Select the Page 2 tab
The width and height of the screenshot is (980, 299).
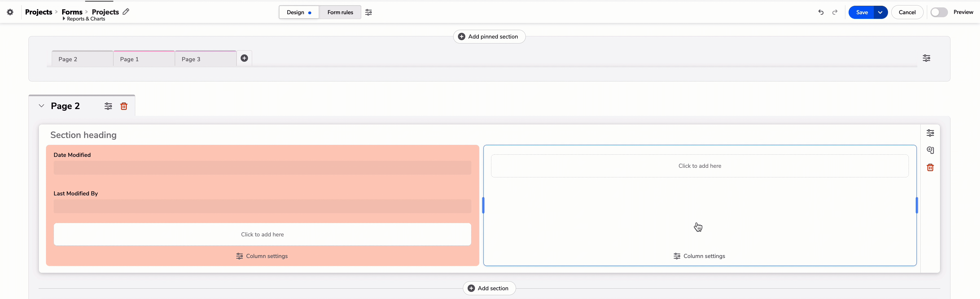[x=82, y=59]
